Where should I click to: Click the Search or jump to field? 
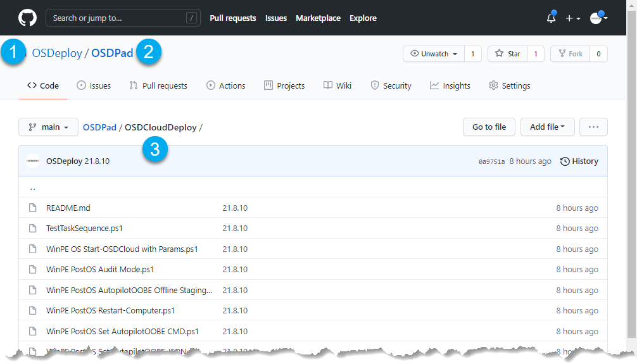tap(123, 18)
